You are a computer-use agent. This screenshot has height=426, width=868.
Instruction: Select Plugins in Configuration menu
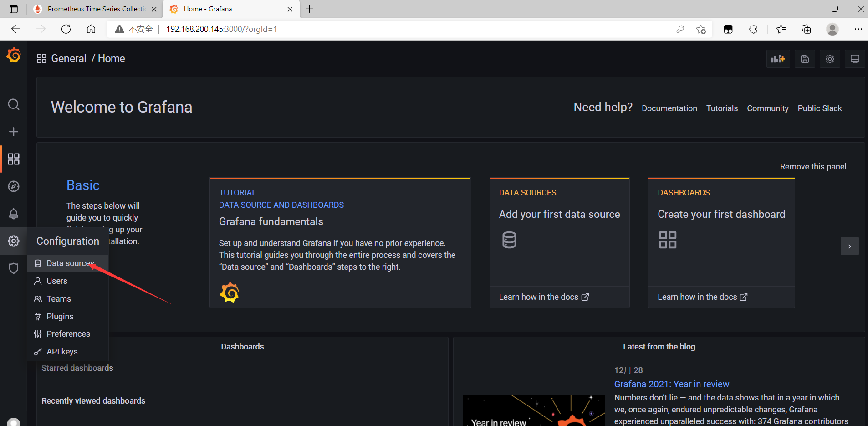pyautogui.click(x=68, y=317)
